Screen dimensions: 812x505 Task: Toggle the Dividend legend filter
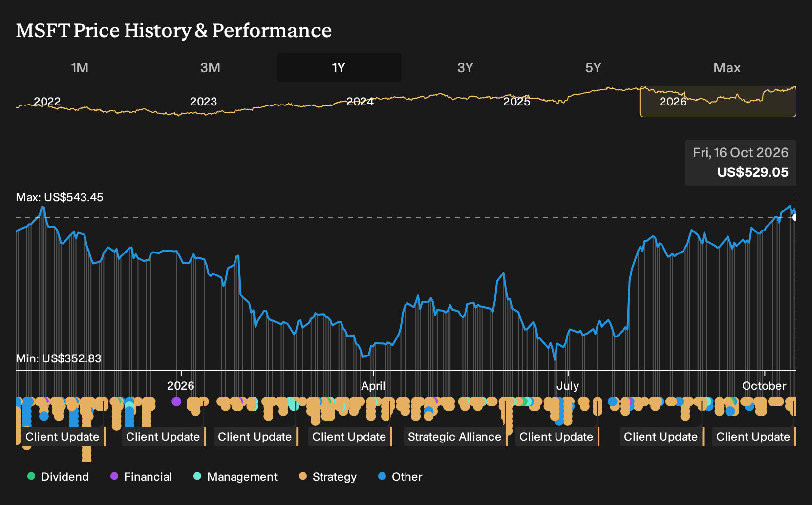[x=58, y=477]
